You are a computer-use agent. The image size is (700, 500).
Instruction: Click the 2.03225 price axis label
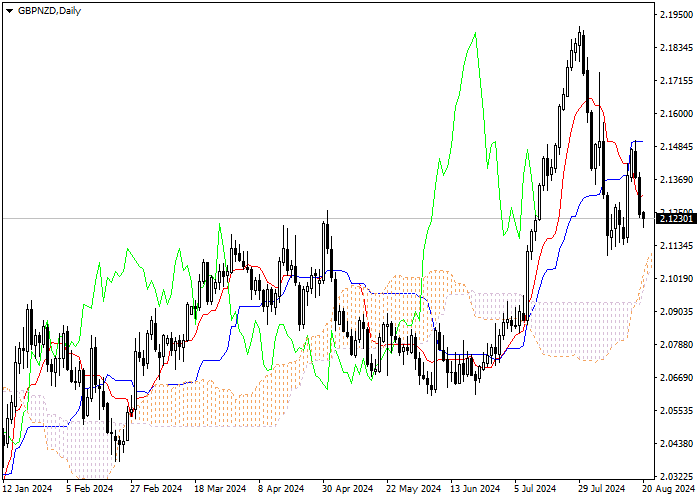[x=676, y=476]
